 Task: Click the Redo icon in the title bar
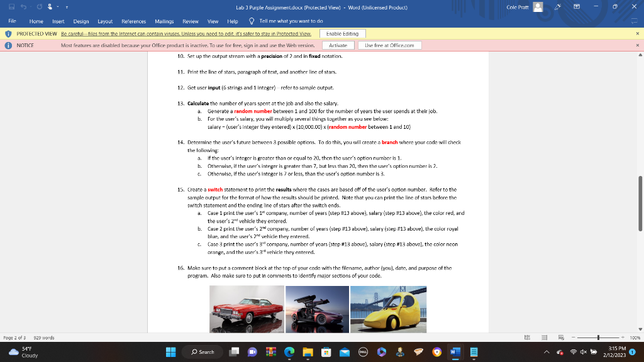click(40, 7)
